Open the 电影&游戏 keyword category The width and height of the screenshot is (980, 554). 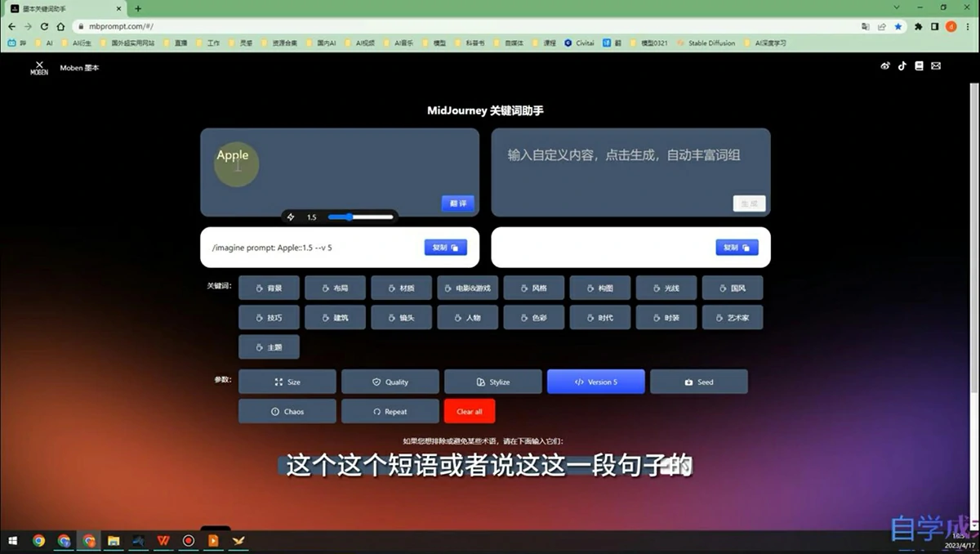click(467, 288)
